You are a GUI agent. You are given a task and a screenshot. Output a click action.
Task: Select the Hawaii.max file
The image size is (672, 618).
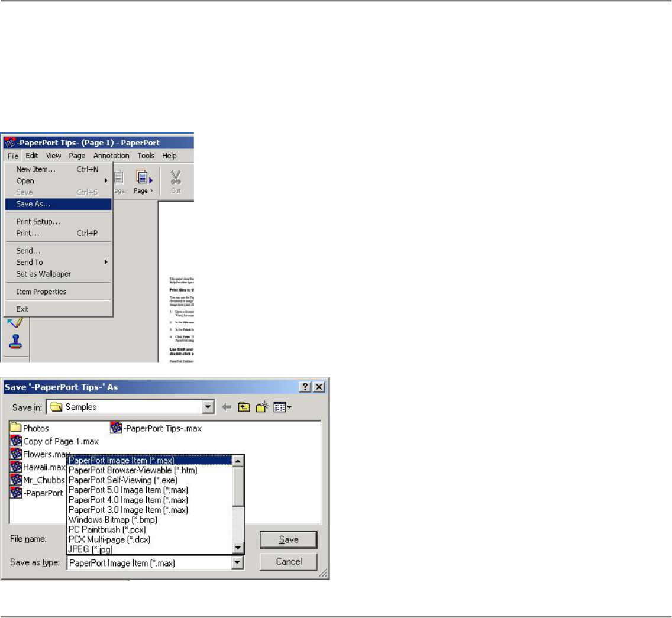(38, 467)
